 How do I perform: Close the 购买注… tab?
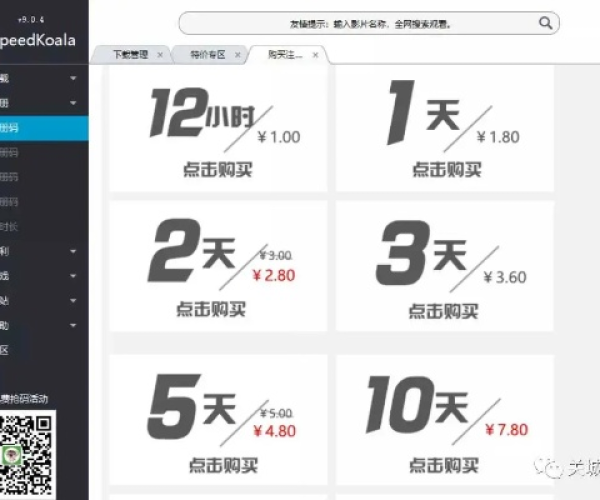(x=315, y=55)
